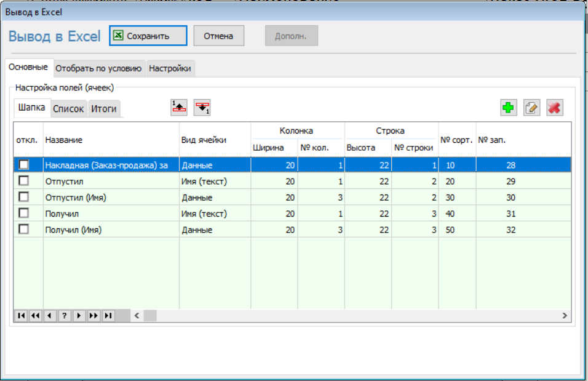Move selected row down in order
The height and width of the screenshot is (381, 588).
(202, 107)
